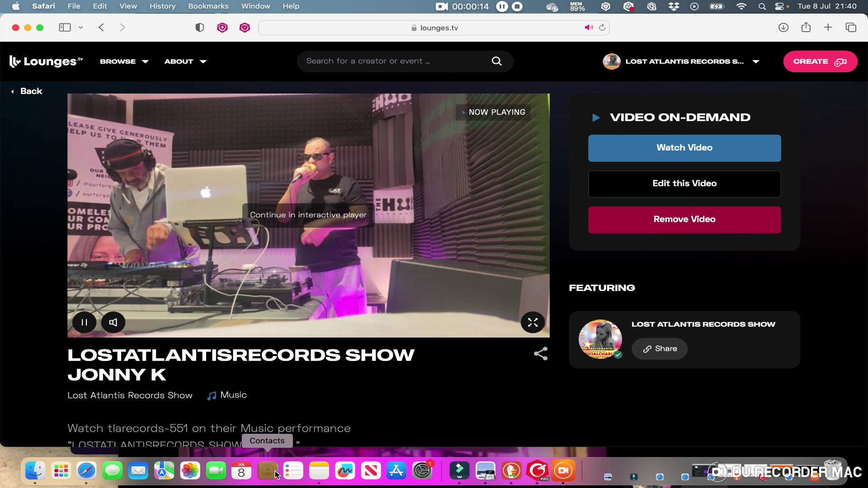Open the Lost Atlantis Records account dropdown

681,61
